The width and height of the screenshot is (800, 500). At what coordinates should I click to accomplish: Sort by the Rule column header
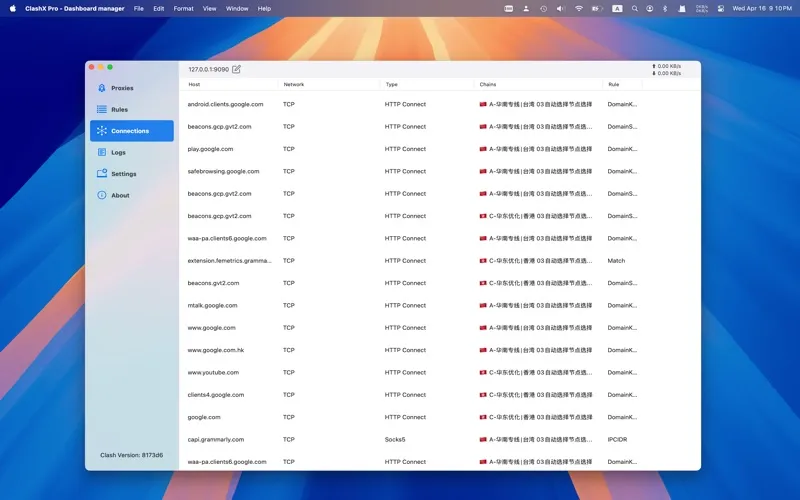[613, 84]
